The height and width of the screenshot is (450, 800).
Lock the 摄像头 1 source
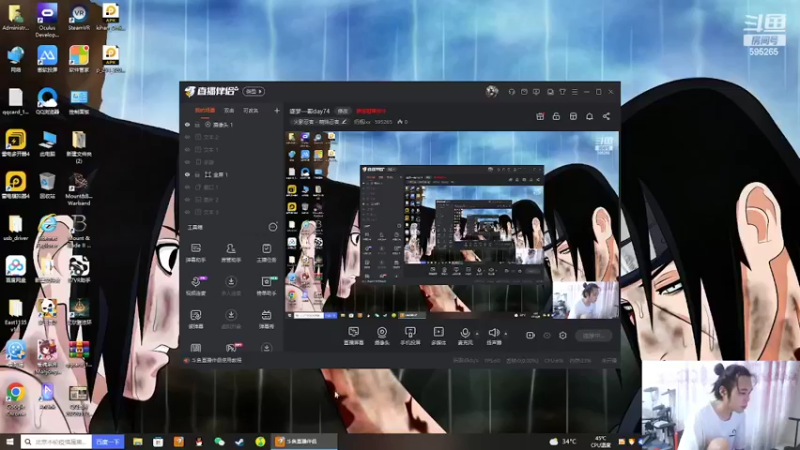coord(197,124)
